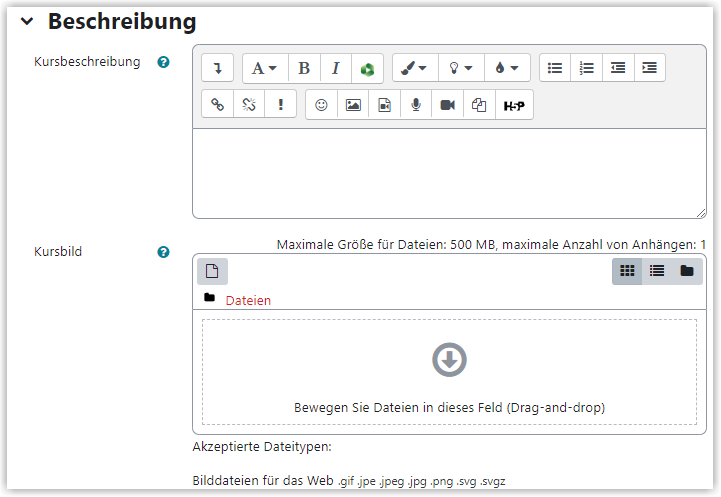Click the 'Akzeptierte Dateitypen:' text

262,446
